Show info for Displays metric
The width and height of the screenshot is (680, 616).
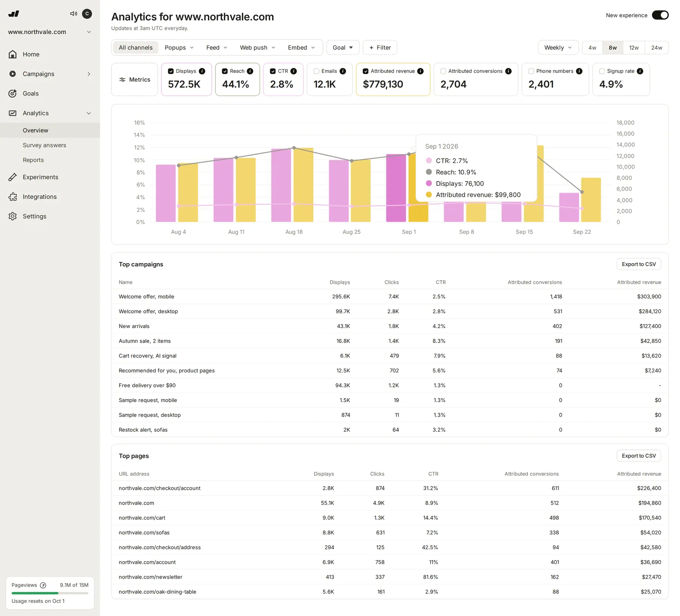click(x=202, y=71)
